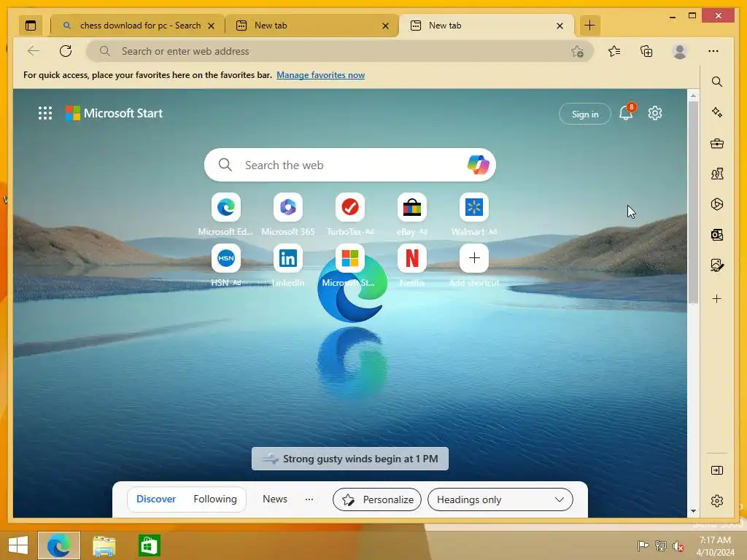Close the middle New tab
Screen dimensions: 747x560
coord(385,26)
